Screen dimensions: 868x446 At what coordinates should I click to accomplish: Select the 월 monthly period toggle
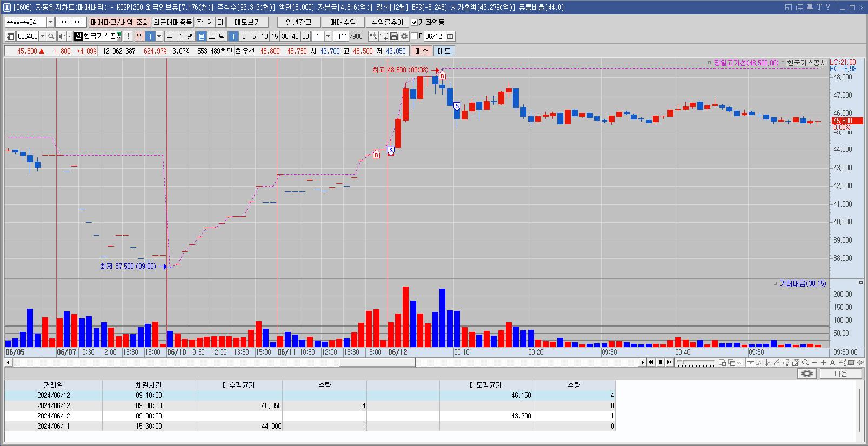coord(180,36)
